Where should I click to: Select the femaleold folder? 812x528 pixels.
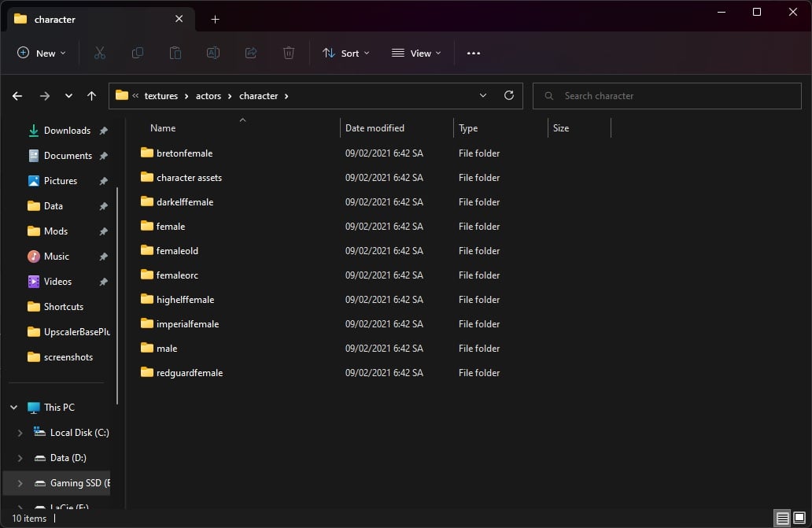177,250
